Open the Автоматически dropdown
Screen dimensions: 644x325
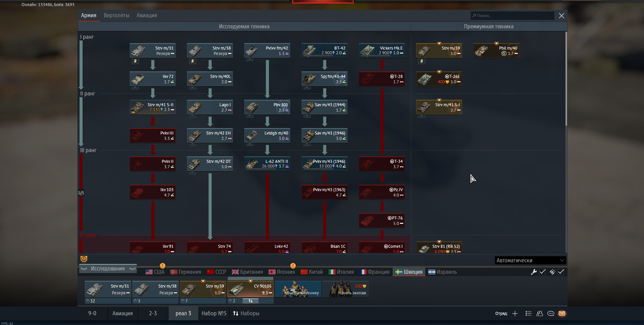coord(530,260)
